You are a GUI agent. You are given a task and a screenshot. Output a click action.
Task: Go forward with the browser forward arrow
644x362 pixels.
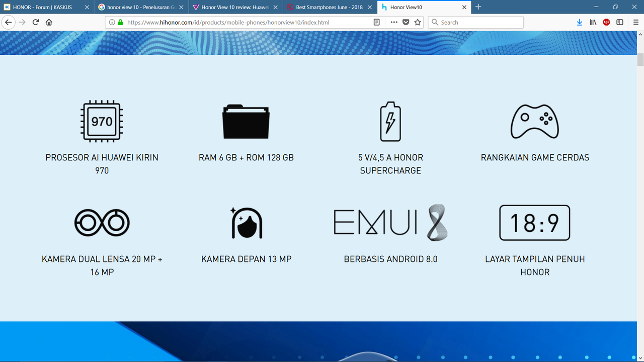coord(22,22)
